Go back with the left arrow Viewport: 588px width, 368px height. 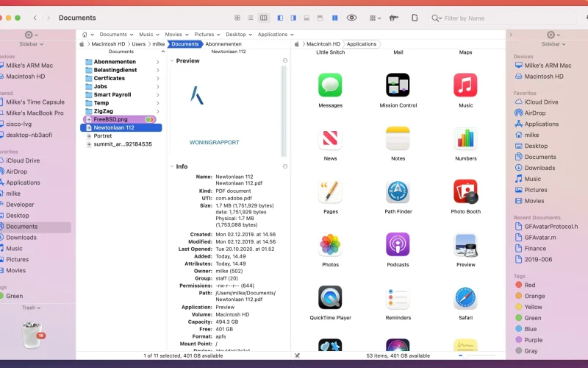coord(35,18)
